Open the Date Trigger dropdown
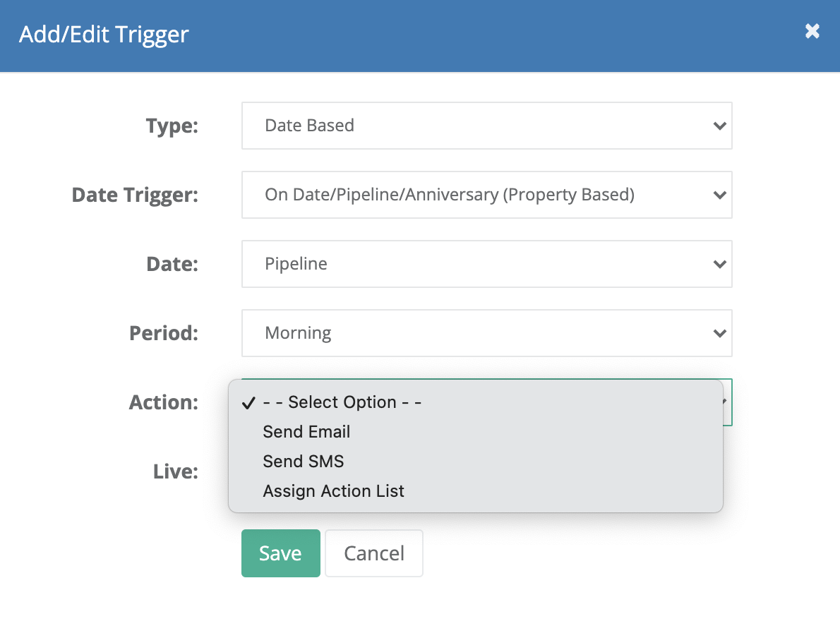840x638 pixels. click(x=486, y=195)
